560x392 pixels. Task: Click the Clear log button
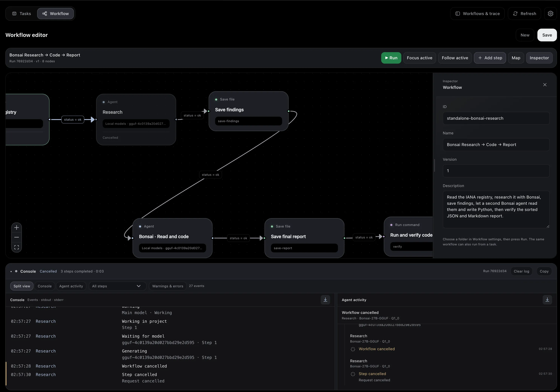(521, 271)
